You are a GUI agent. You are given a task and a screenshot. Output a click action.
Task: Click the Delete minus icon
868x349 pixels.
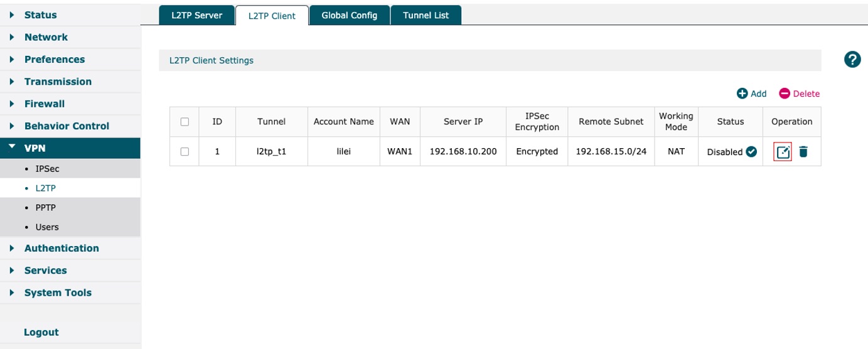click(785, 94)
